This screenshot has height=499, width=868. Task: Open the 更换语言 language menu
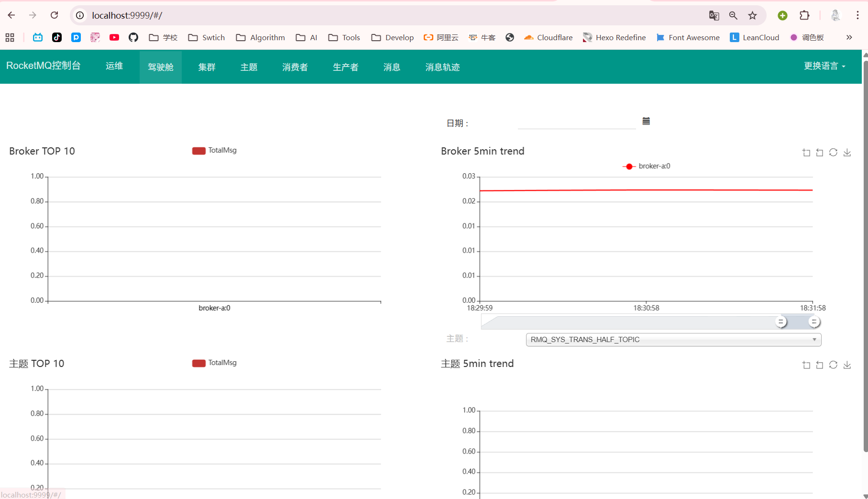(x=824, y=66)
